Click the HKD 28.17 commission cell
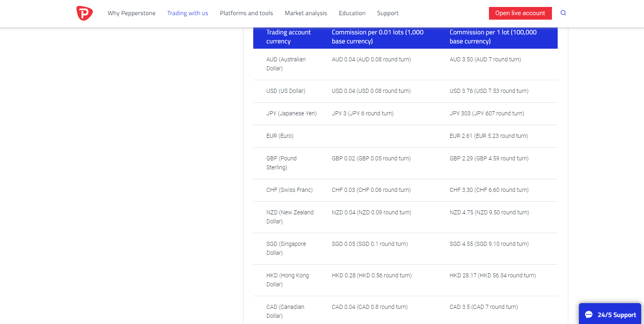644x324 pixels. click(492, 275)
